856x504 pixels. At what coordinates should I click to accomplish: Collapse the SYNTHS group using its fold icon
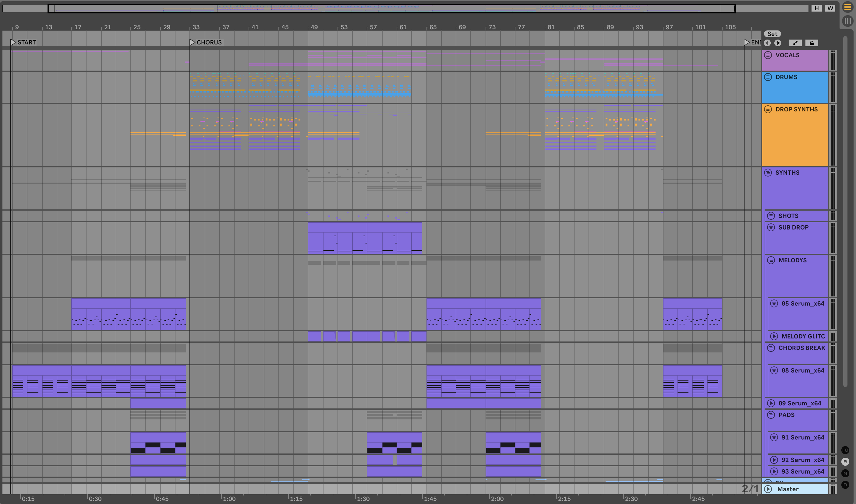pyautogui.click(x=768, y=173)
